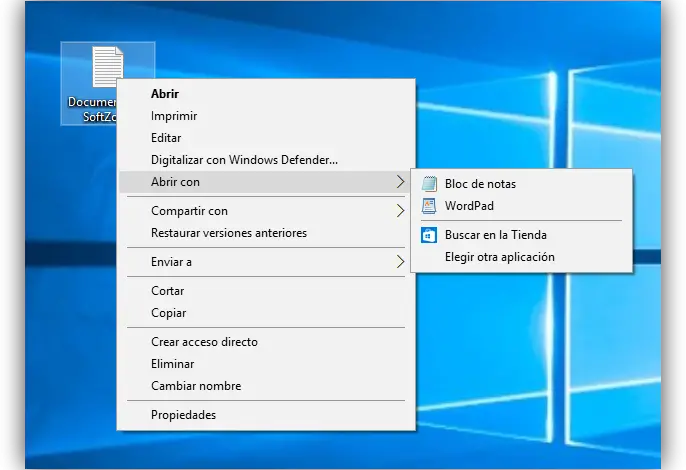Click the Documento file name label

click(92, 109)
